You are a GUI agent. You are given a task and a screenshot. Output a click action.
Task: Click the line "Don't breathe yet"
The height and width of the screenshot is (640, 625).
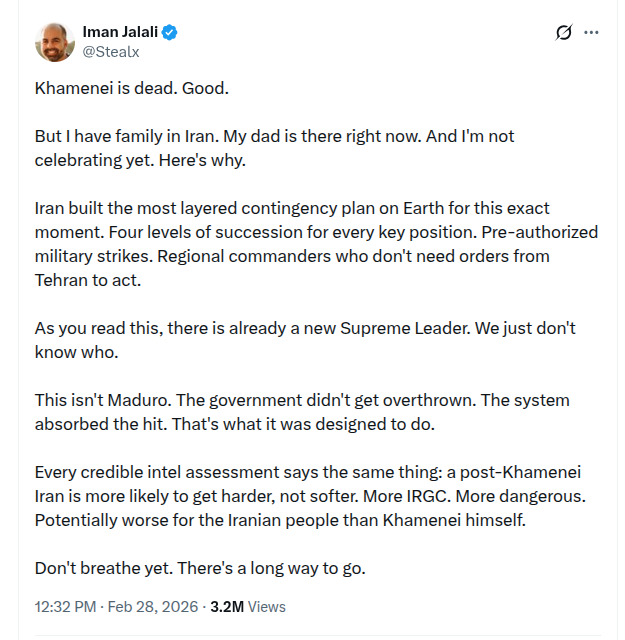click(200, 568)
